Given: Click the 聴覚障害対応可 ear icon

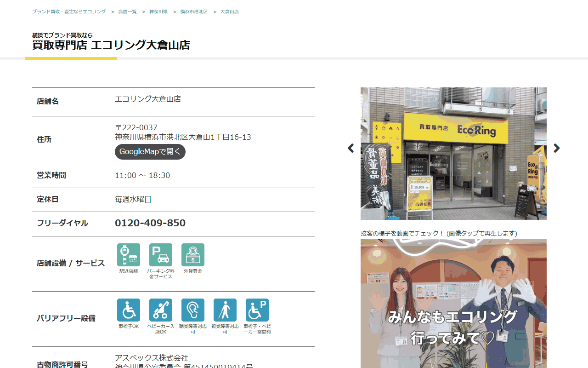Looking at the screenshot, I should pyautogui.click(x=193, y=310).
